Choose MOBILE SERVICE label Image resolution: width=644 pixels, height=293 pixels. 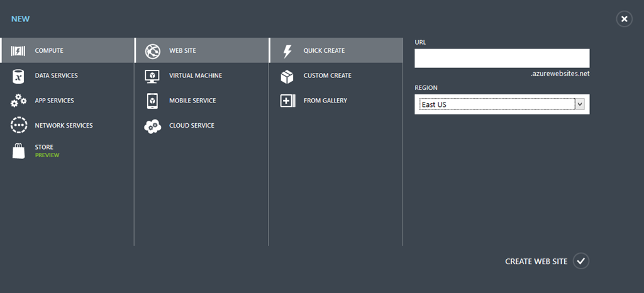(192, 101)
